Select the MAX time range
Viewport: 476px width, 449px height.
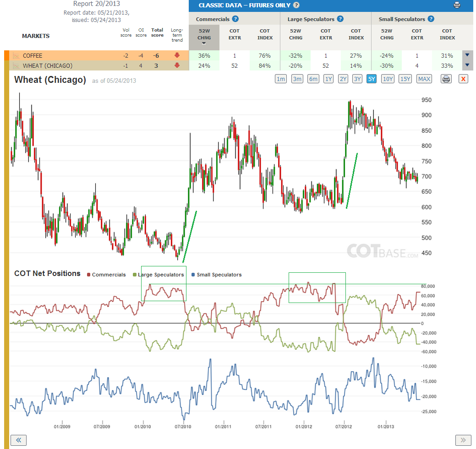pyautogui.click(x=424, y=79)
